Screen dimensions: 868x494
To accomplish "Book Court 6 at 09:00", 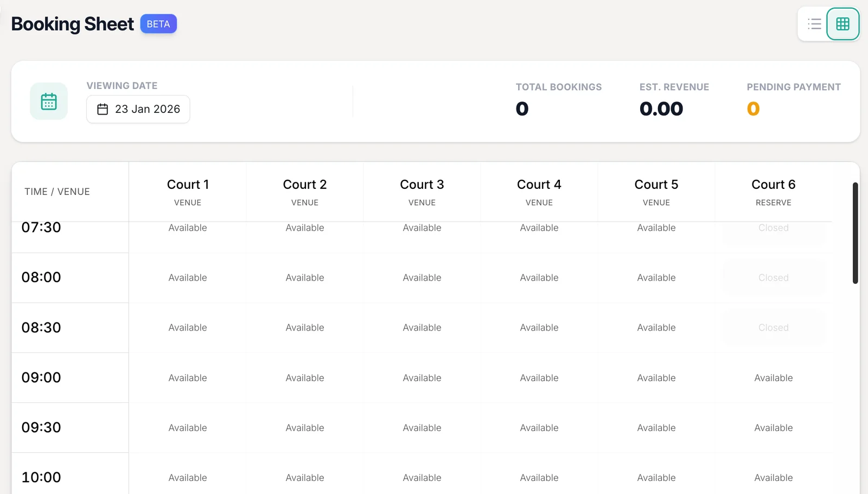I will pyautogui.click(x=774, y=378).
